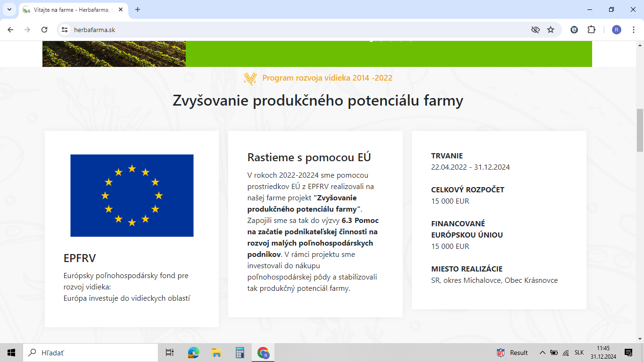Screen dimensions: 644x362
Task: Switch SLK keyboard language indicator
Action: pos(579,353)
